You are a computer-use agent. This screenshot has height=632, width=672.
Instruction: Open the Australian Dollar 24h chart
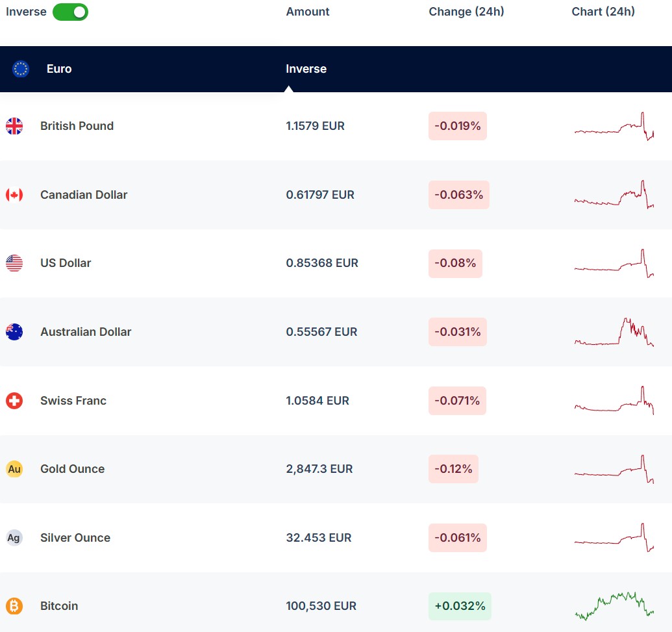(614, 332)
